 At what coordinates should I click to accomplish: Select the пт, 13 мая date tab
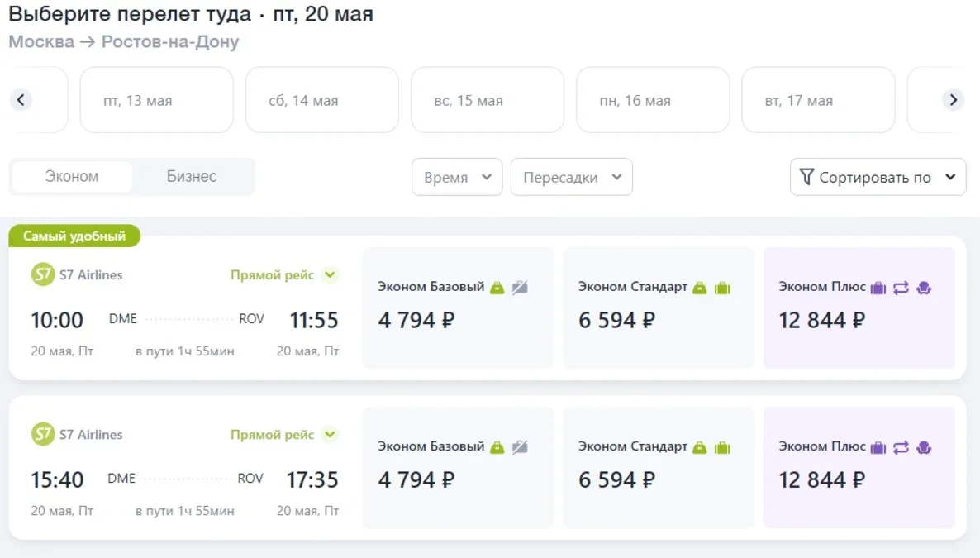coord(156,100)
